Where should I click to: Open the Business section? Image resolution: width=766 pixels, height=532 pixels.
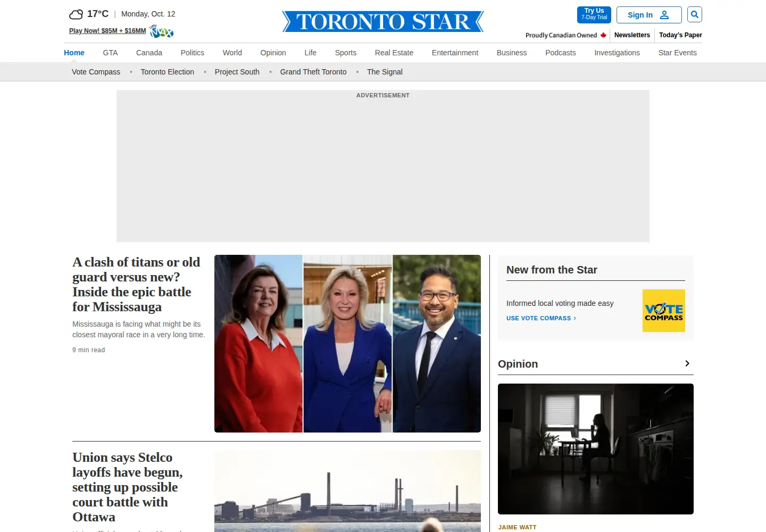pos(512,53)
